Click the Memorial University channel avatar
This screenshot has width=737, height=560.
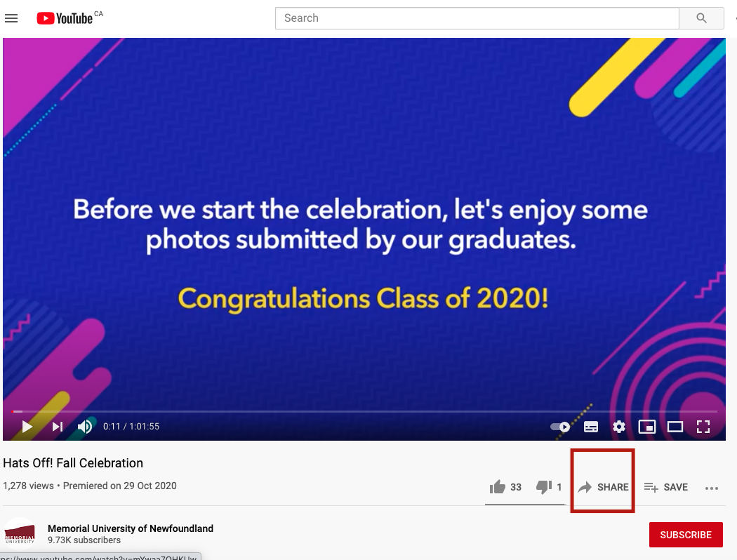click(x=19, y=535)
